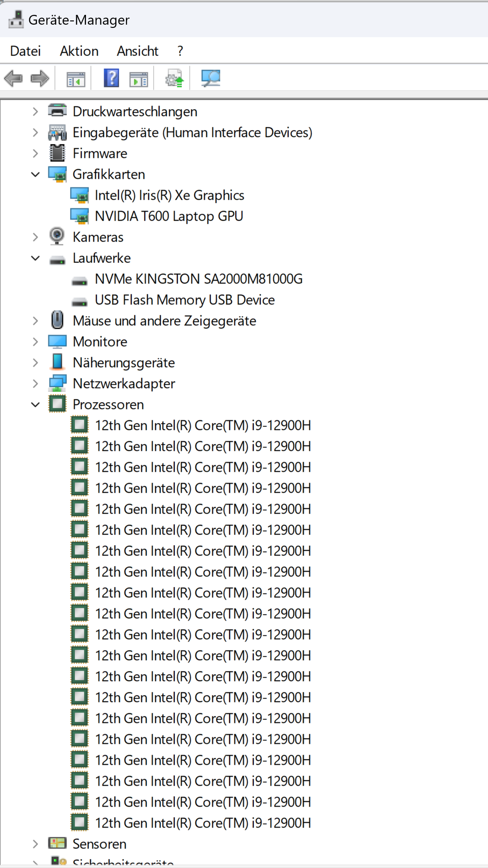The width and height of the screenshot is (488, 868).
Task: Click the Forward arrow in the toolbar
Action: [40, 78]
